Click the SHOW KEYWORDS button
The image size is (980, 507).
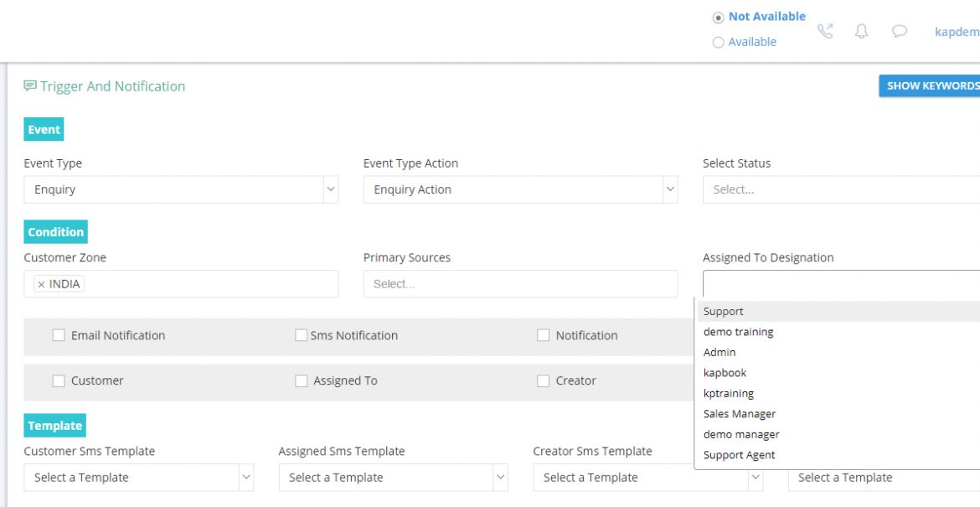point(930,85)
